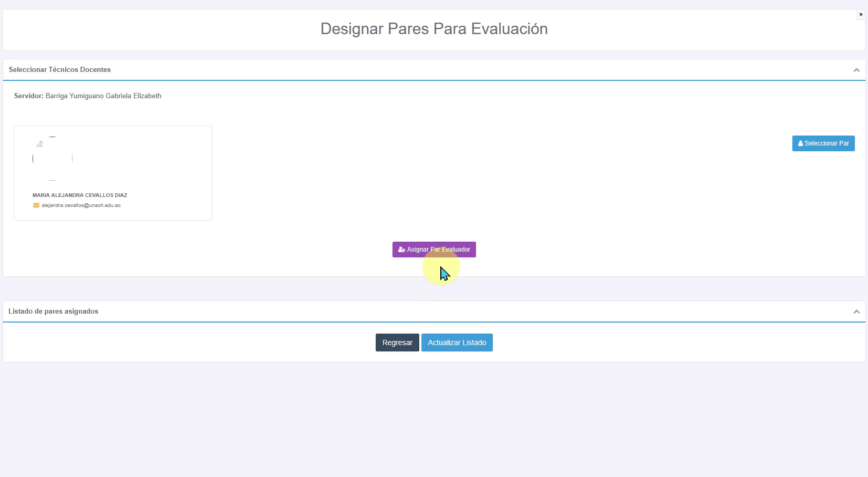Click the Seleccionar Técnicos Docentes header title
The image size is (868, 477).
(x=60, y=69)
